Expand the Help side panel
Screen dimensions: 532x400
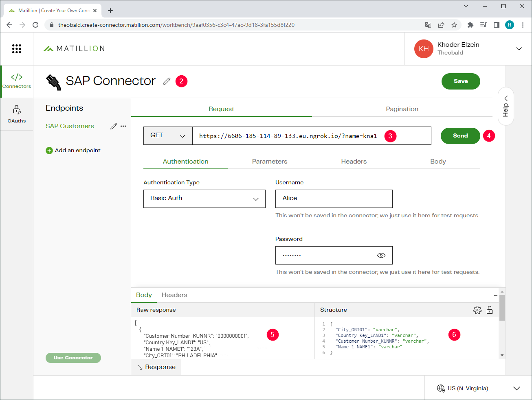[x=506, y=106]
